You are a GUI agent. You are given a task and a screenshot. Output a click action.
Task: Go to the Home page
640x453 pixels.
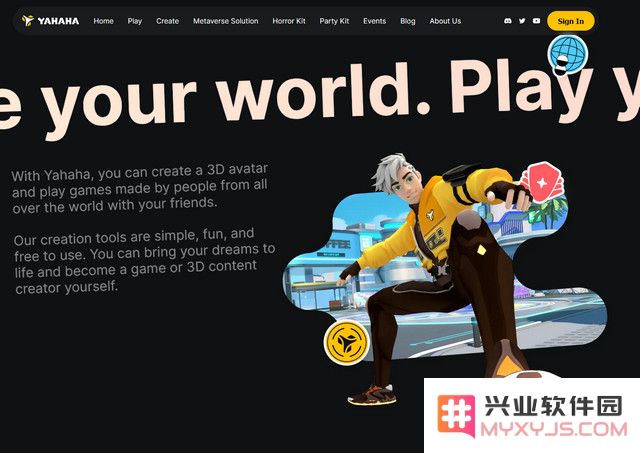pos(103,21)
